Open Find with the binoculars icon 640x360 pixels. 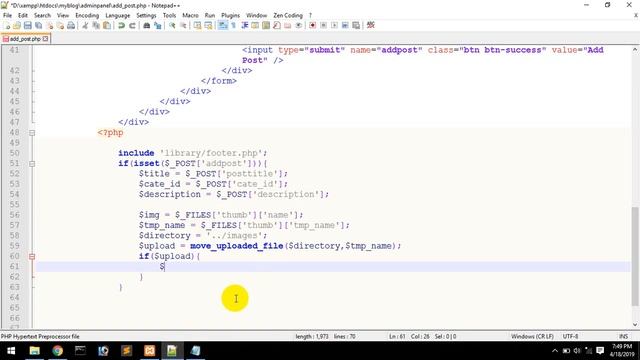click(146, 25)
